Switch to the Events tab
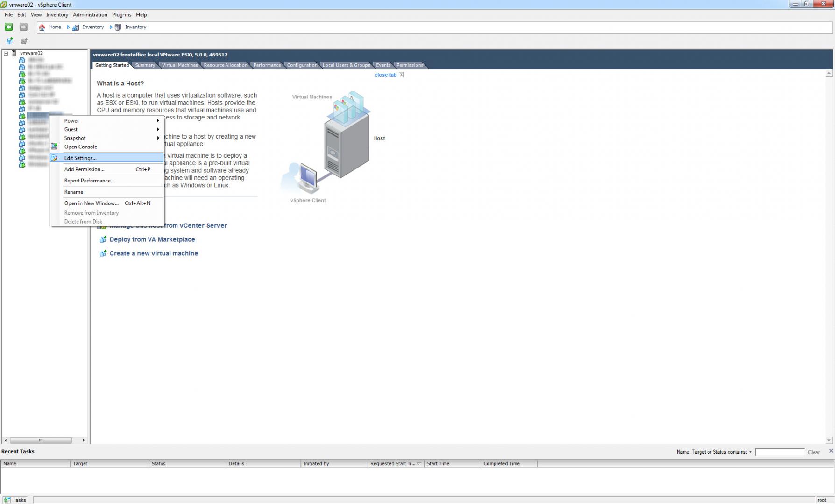Image resolution: width=835 pixels, height=504 pixels. coord(383,65)
